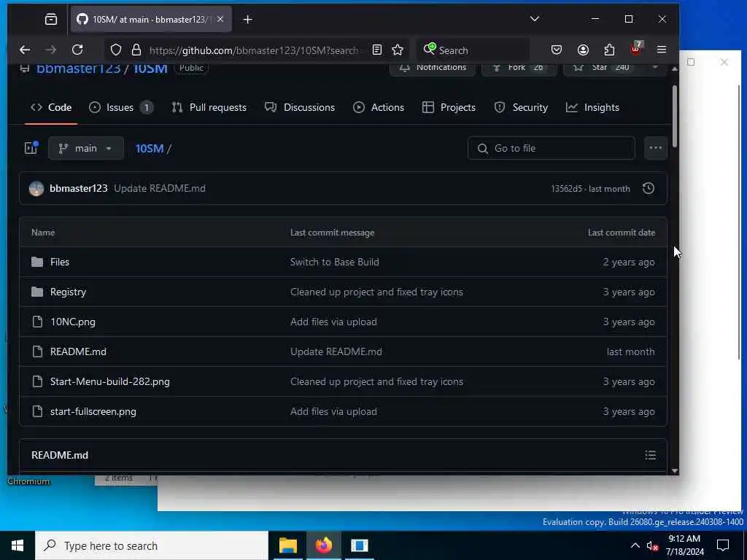Viewport: 747px width, 560px height.
Task: Open the Firefox account icon
Action: coord(583,50)
